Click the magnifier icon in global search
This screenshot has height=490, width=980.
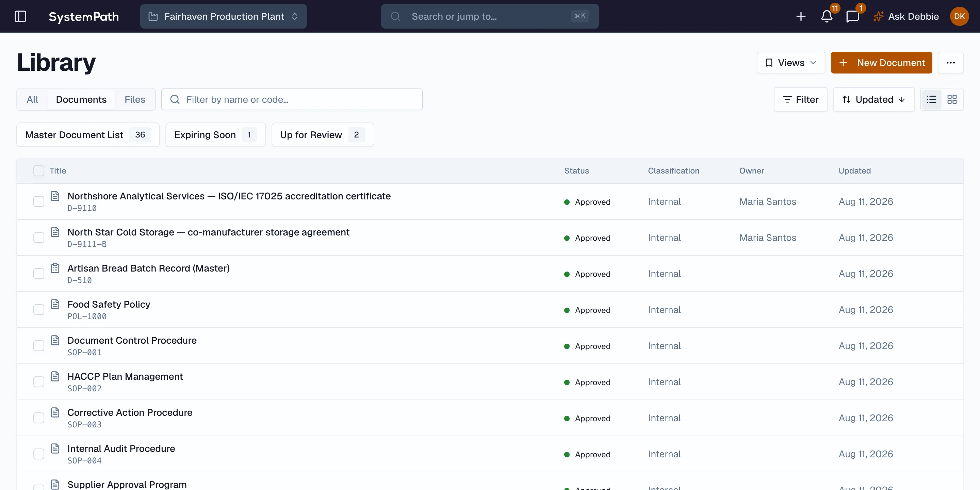point(395,16)
